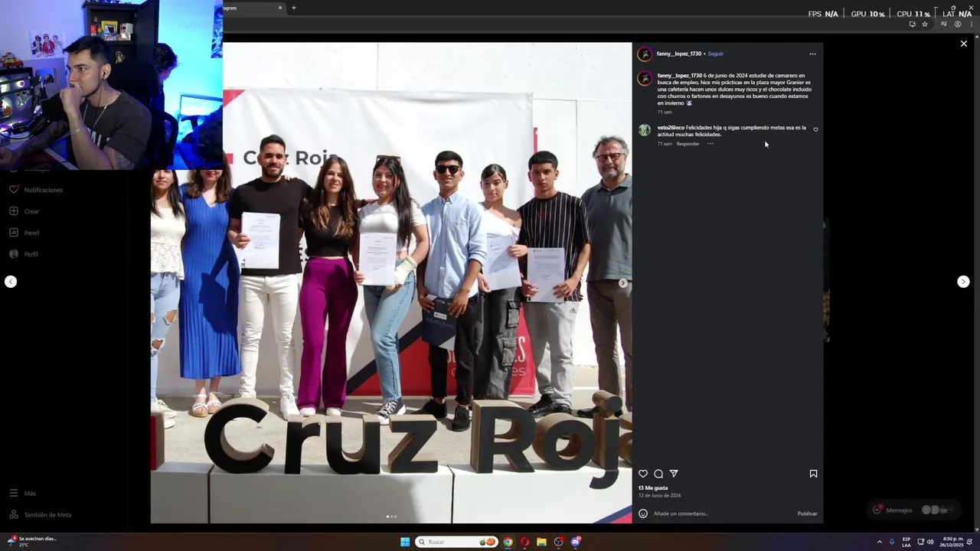
Task: Reply to the comment with Responder
Action: click(688, 144)
